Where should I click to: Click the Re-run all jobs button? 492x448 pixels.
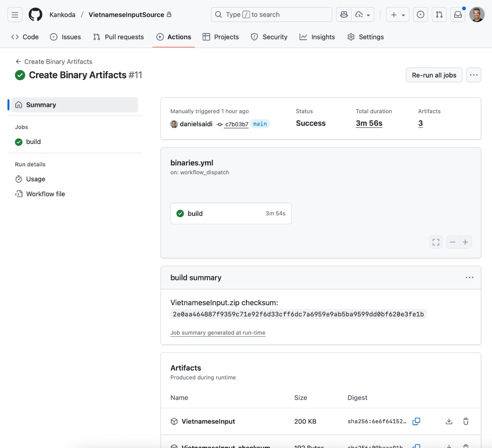(x=434, y=75)
